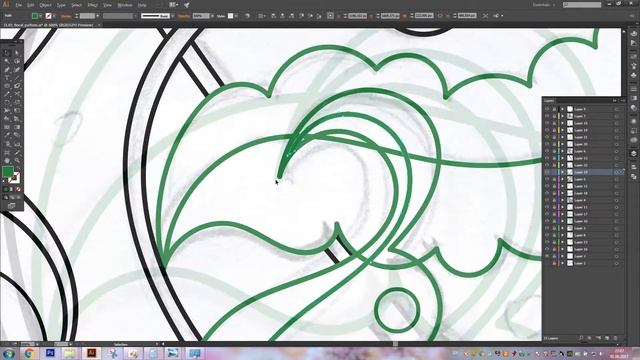Open the Window menu
The height and width of the screenshot is (360, 640).
[124, 5]
